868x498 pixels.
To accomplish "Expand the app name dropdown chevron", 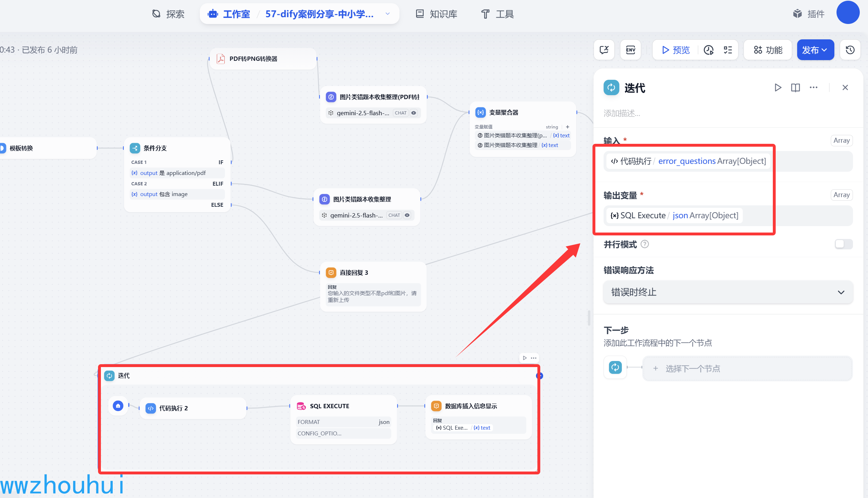I will [x=387, y=14].
